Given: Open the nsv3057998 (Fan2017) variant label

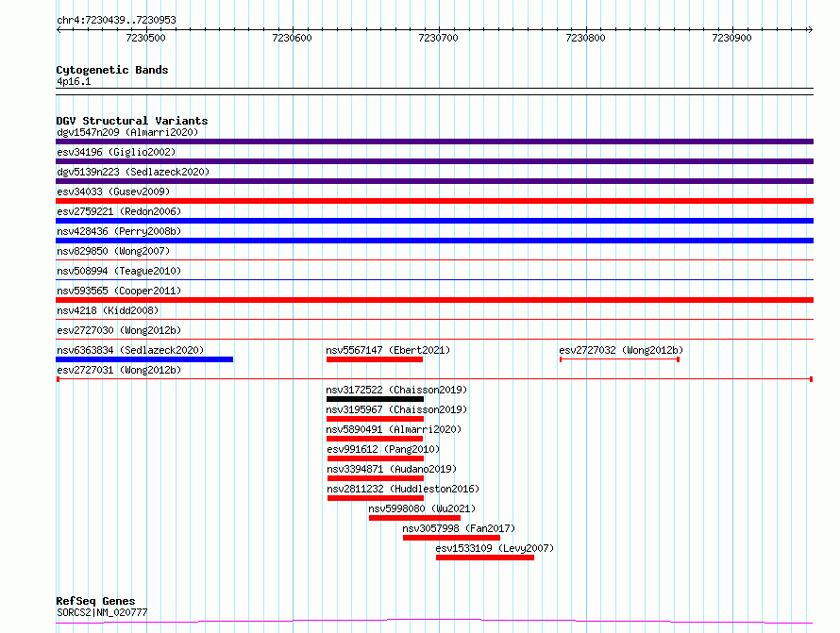Looking at the screenshot, I should [x=459, y=528].
